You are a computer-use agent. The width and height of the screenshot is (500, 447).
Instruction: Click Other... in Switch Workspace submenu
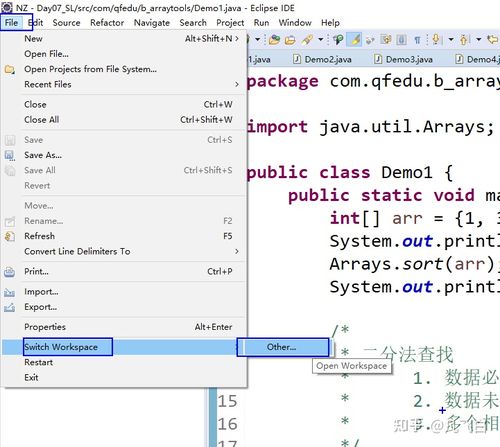click(x=283, y=347)
